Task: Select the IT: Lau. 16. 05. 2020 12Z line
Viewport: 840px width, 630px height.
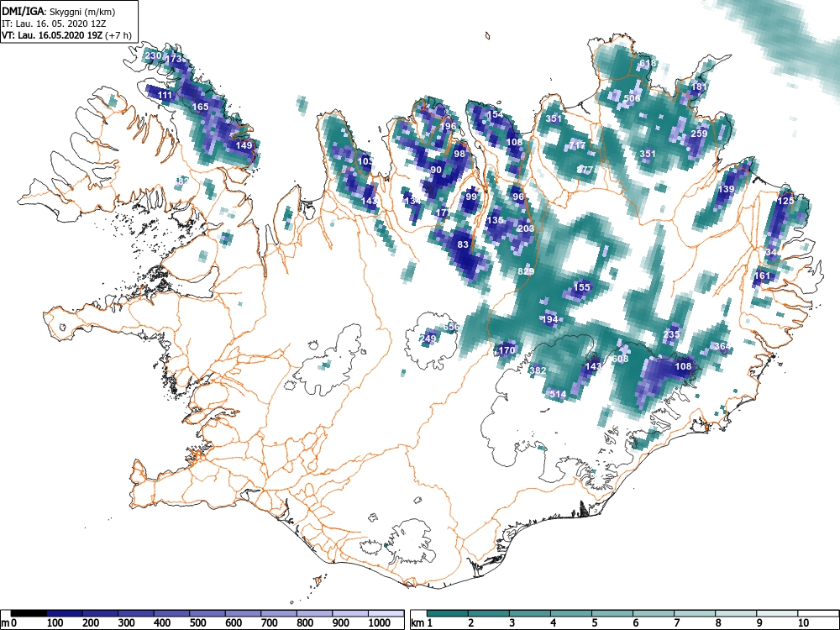Action: (x=55, y=24)
